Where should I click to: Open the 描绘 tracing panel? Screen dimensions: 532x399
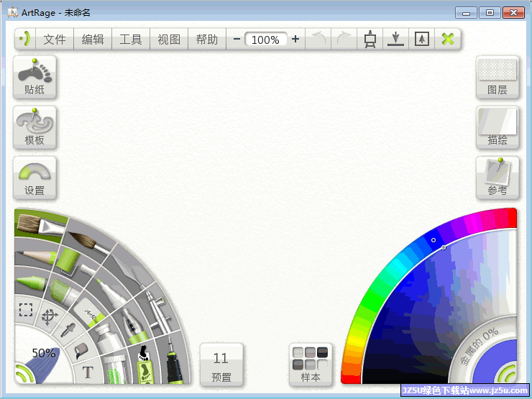tap(497, 127)
